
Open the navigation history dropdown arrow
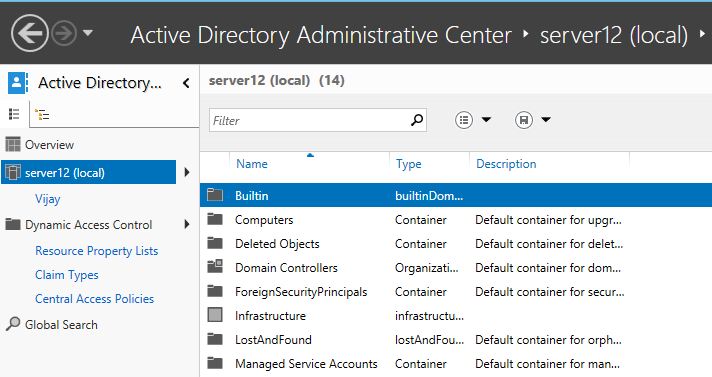[x=88, y=33]
